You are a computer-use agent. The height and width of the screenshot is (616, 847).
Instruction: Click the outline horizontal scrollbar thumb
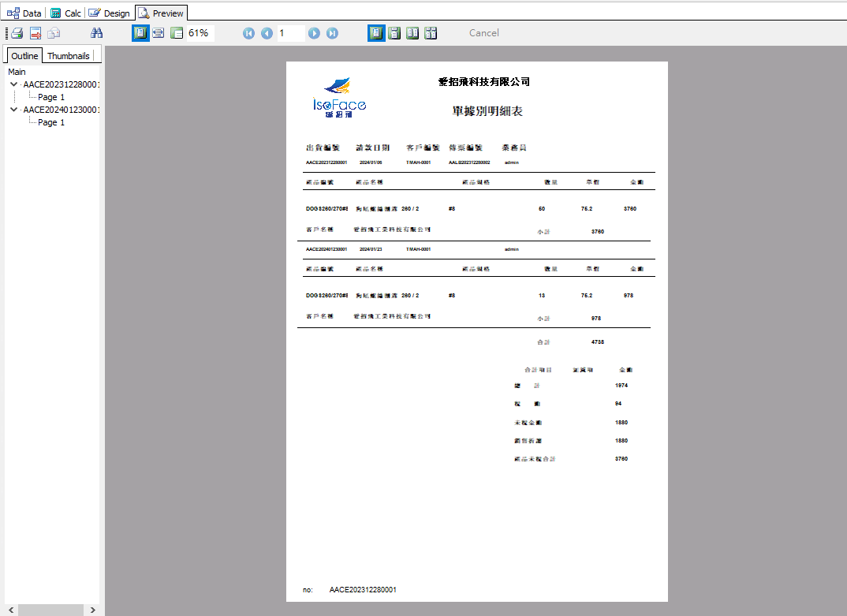click(50, 610)
